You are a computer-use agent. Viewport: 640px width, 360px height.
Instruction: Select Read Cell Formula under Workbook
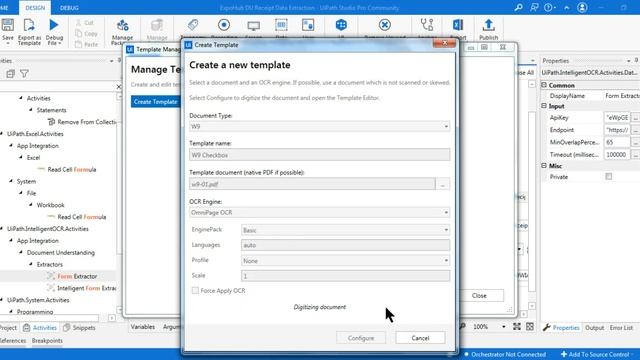pyautogui.click(x=76, y=217)
